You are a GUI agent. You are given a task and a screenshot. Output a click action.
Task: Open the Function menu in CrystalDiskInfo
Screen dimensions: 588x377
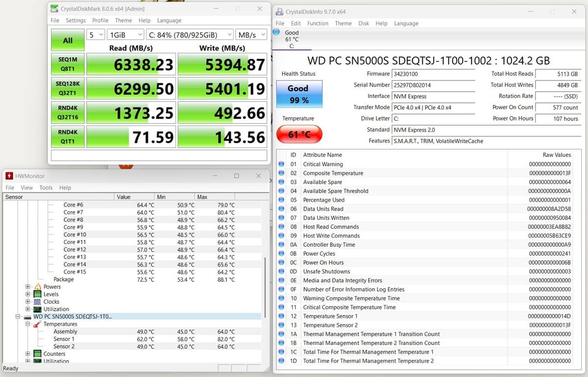coord(318,23)
